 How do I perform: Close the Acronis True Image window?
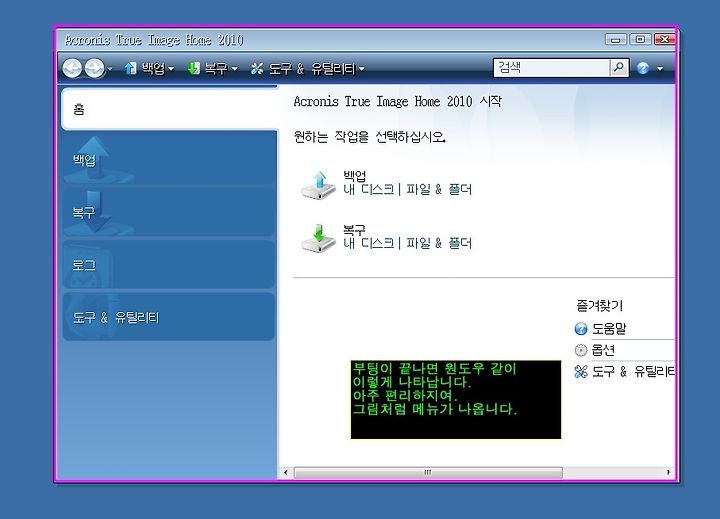664,39
